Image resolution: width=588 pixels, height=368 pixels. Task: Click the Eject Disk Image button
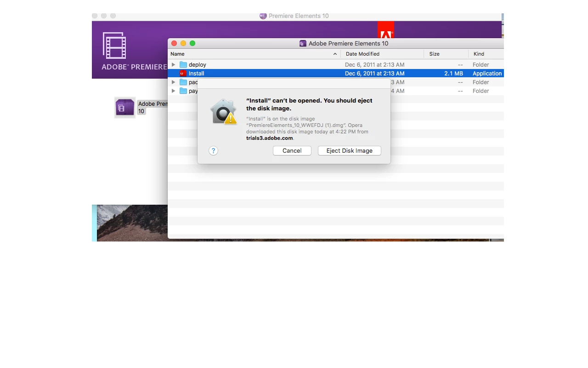click(x=350, y=151)
